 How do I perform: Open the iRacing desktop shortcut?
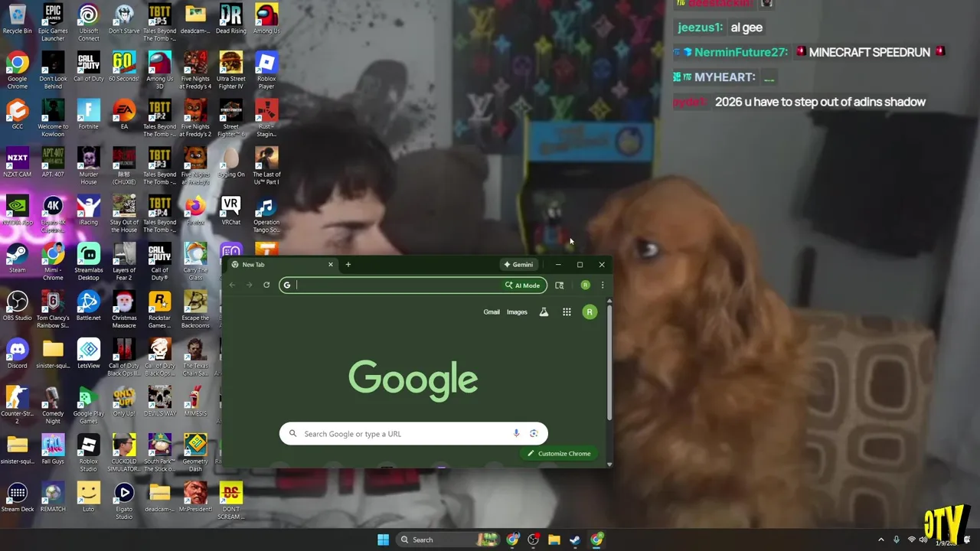[88, 210]
